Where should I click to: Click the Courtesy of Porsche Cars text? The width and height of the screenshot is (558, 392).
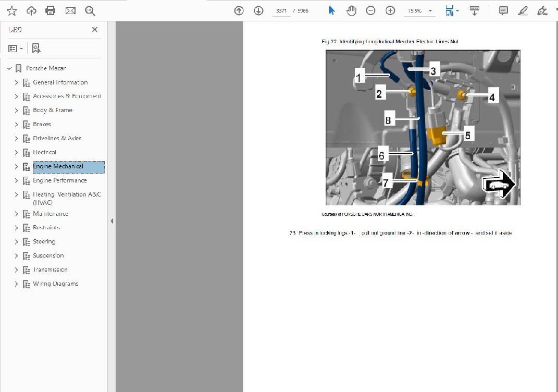point(367,214)
